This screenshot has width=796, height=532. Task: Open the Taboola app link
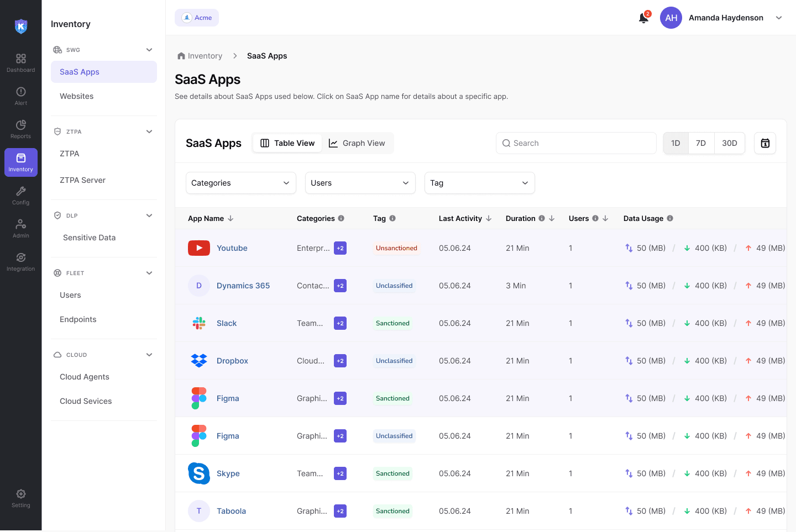231,511
